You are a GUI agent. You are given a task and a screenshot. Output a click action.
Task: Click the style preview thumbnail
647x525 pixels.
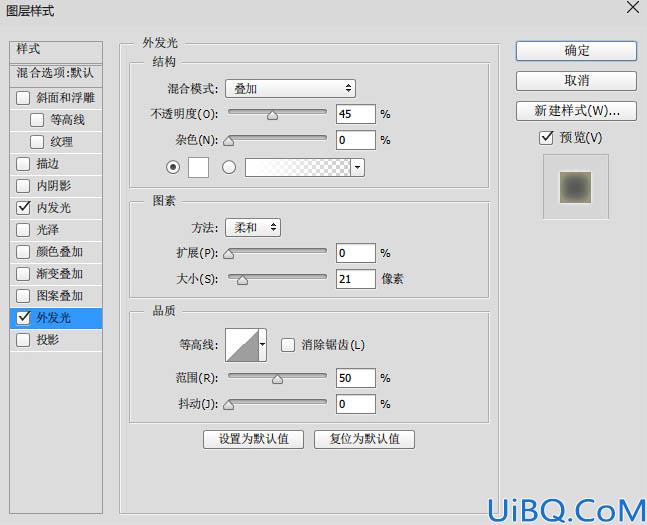pos(576,187)
